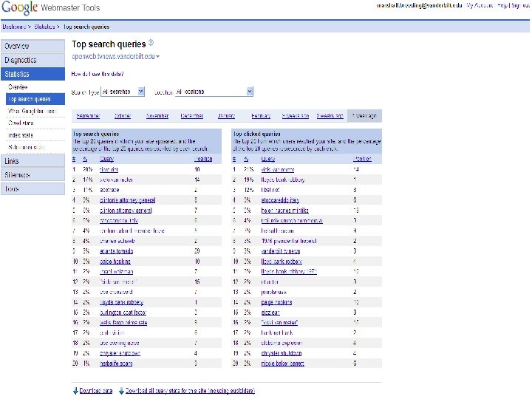Click 'alabama explosion' query text
Viewport: 532px width, 399px height.
[x=282, y=343]
